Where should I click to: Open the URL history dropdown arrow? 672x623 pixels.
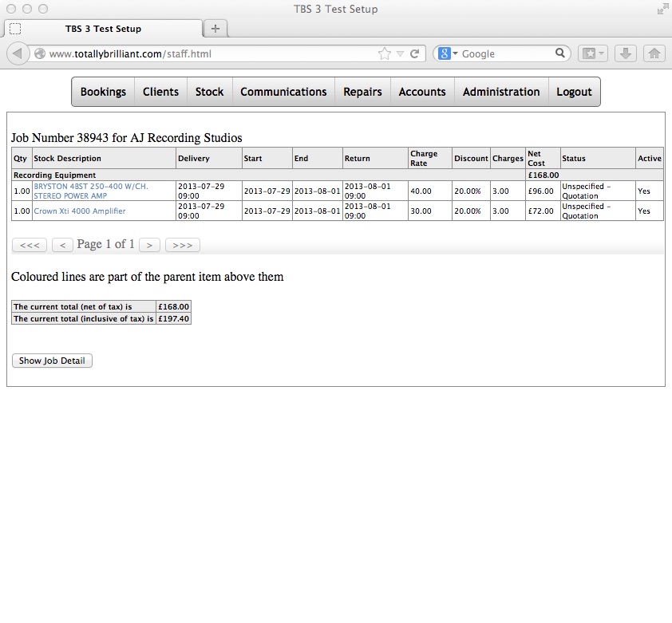click(400, 54)
